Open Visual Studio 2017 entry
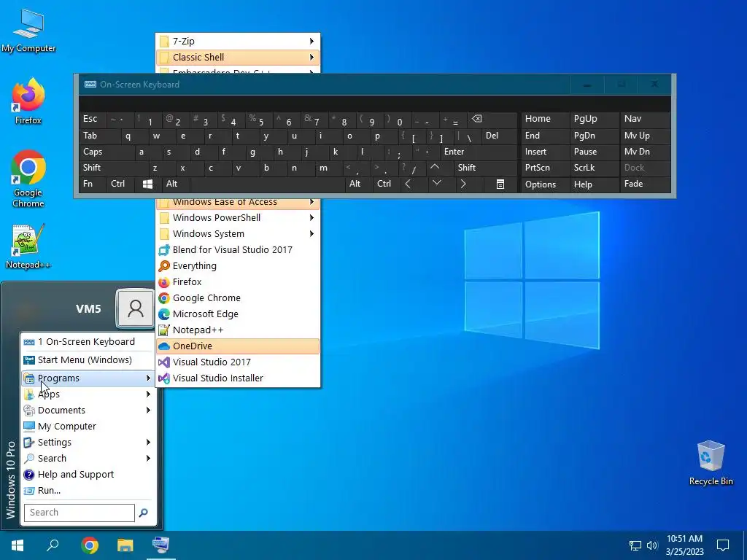Image resolution: width=747 pixels, height=560 pixels. click(x=238, y=362)
